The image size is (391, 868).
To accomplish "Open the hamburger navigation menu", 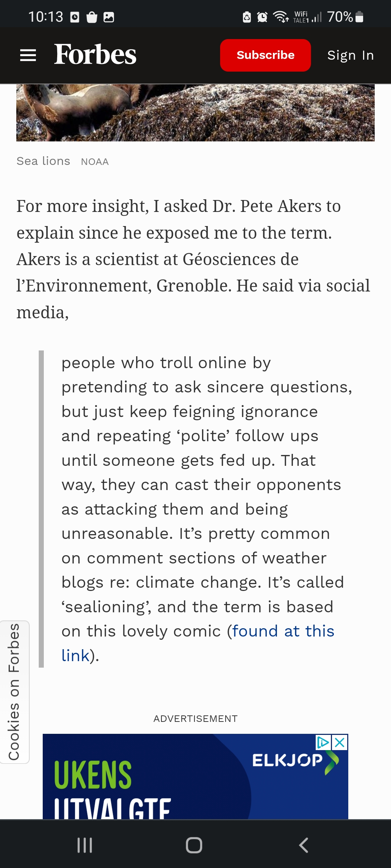I will (x=28, y=55).
